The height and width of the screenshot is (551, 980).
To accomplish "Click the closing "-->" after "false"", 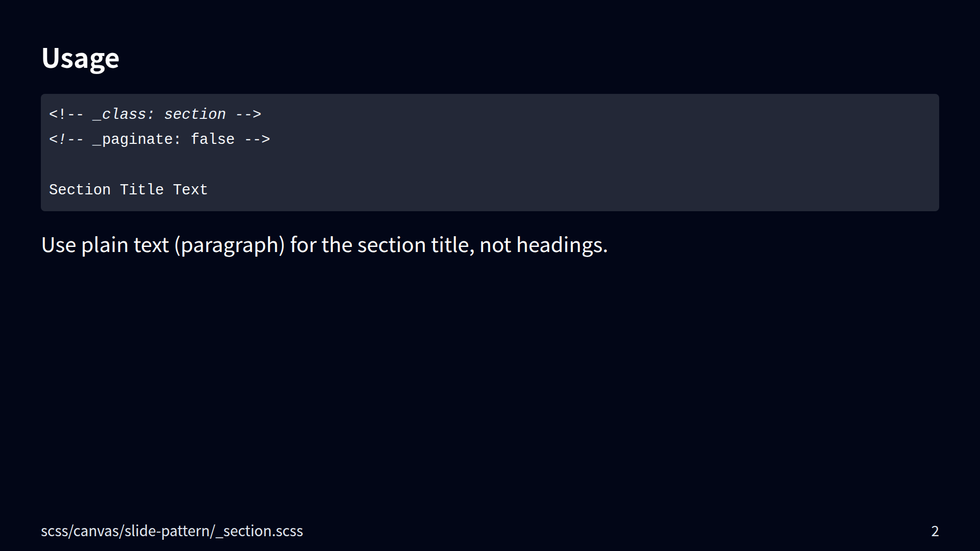I will (x=257, y=139).
